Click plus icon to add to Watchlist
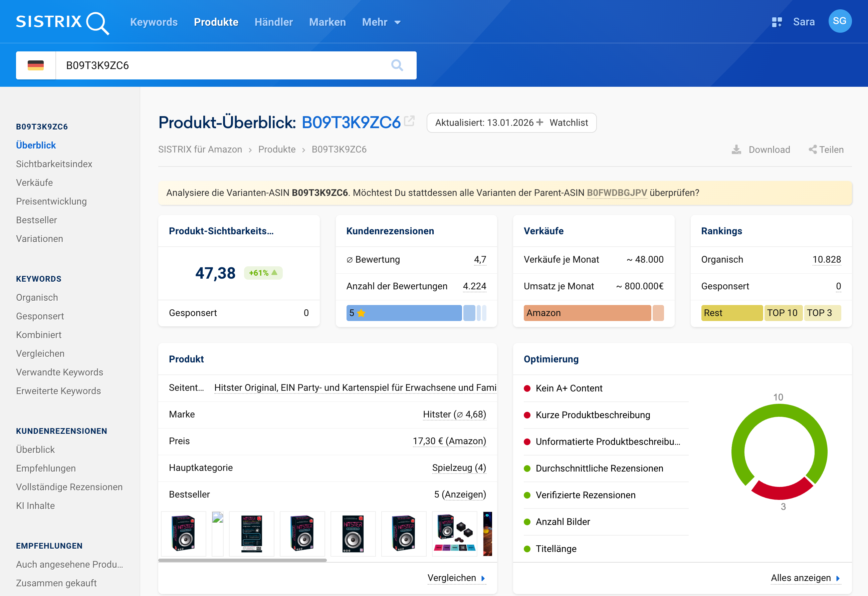 coord(539,122)
